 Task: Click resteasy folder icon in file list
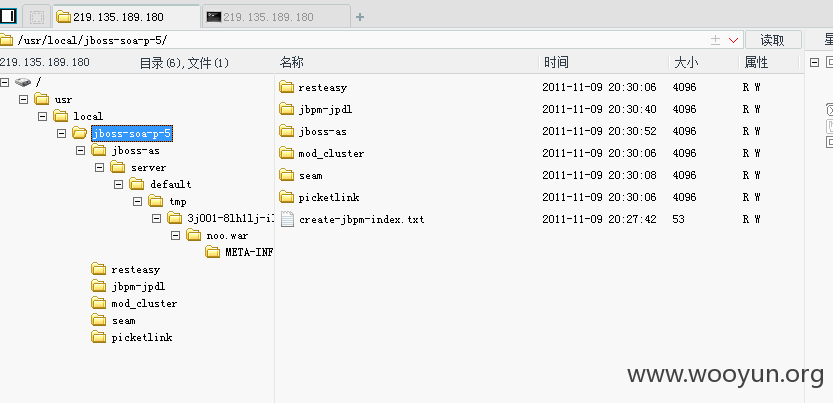[x=287, y=87]
